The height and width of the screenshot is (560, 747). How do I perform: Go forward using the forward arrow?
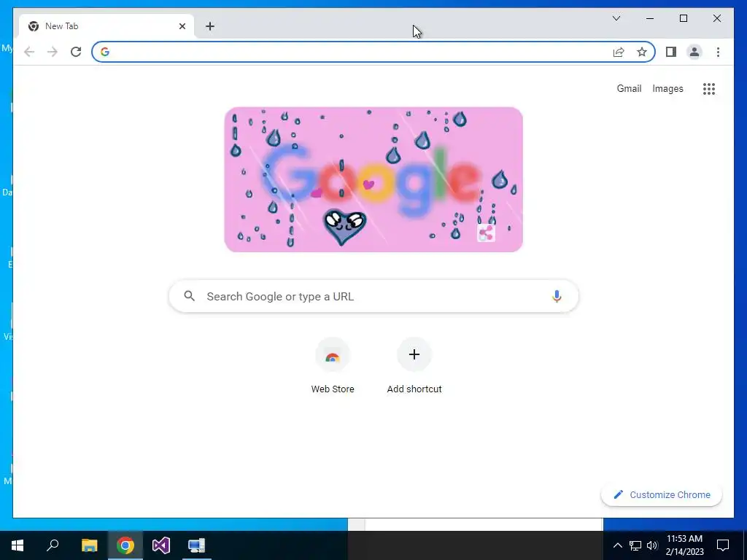click(53, 52)
